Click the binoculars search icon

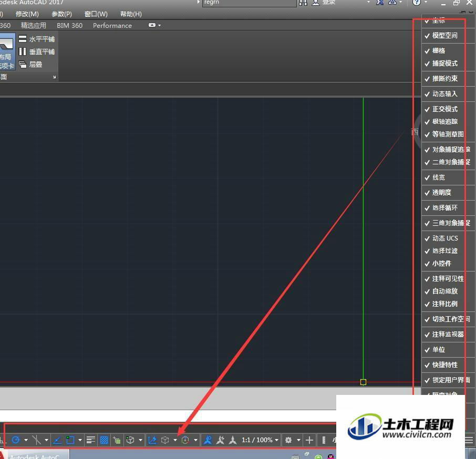(303, 3)
